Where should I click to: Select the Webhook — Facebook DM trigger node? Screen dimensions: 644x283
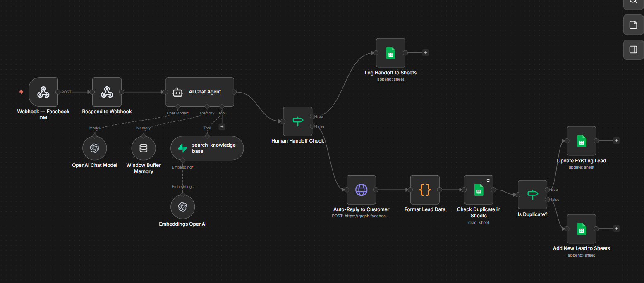click(x=43, y=92)
